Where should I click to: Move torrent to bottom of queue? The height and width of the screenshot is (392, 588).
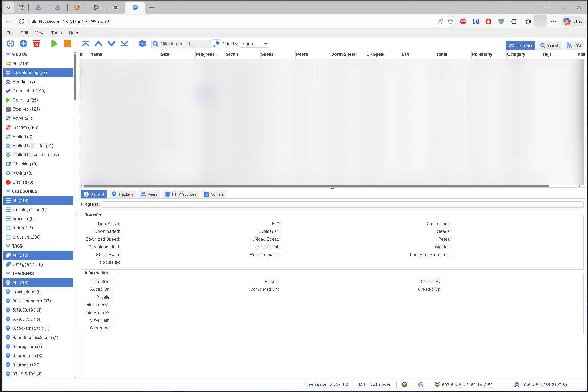[124, 44]
